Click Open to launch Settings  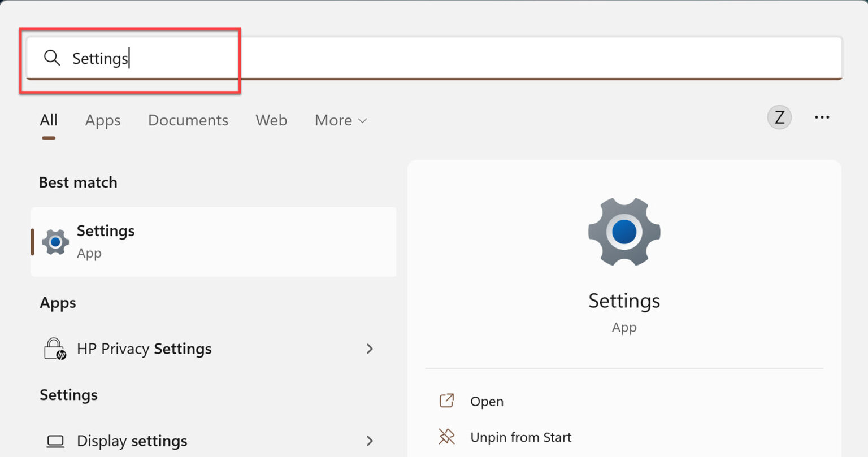(x=486, y=401)
